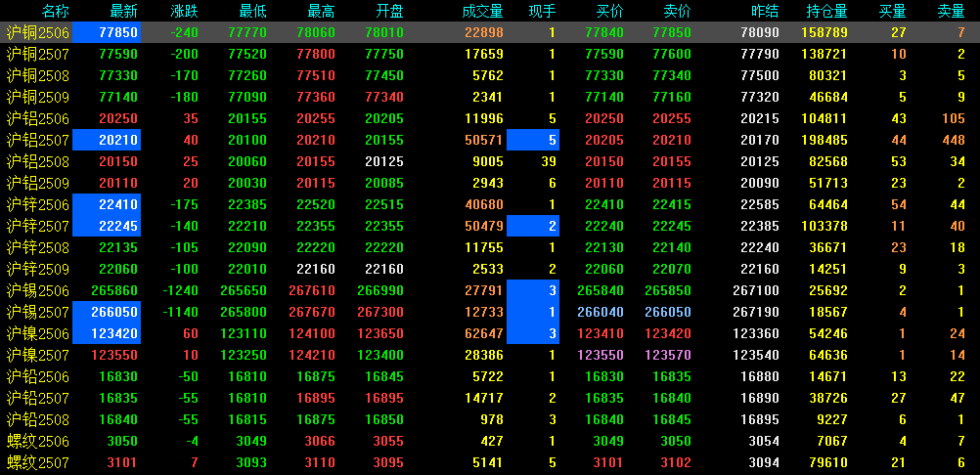
Task: Click the 卖价 column header
Action: (x=678, y=11)
